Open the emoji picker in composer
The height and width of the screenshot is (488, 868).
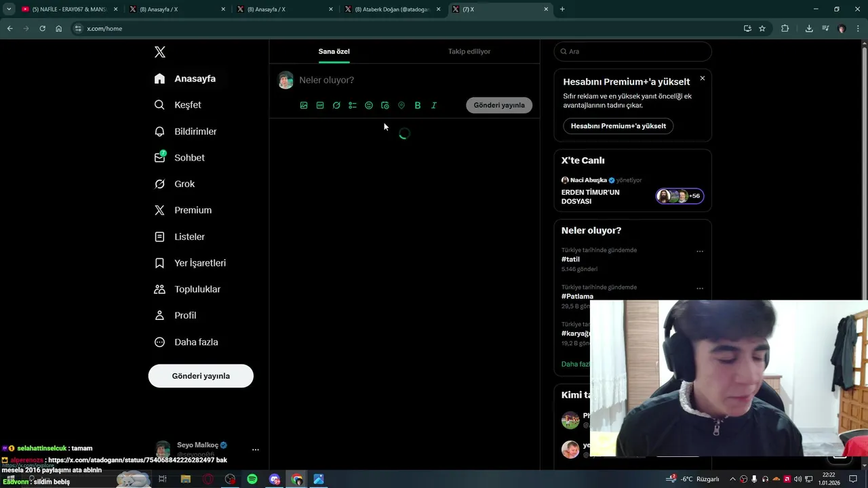(369, 105)
